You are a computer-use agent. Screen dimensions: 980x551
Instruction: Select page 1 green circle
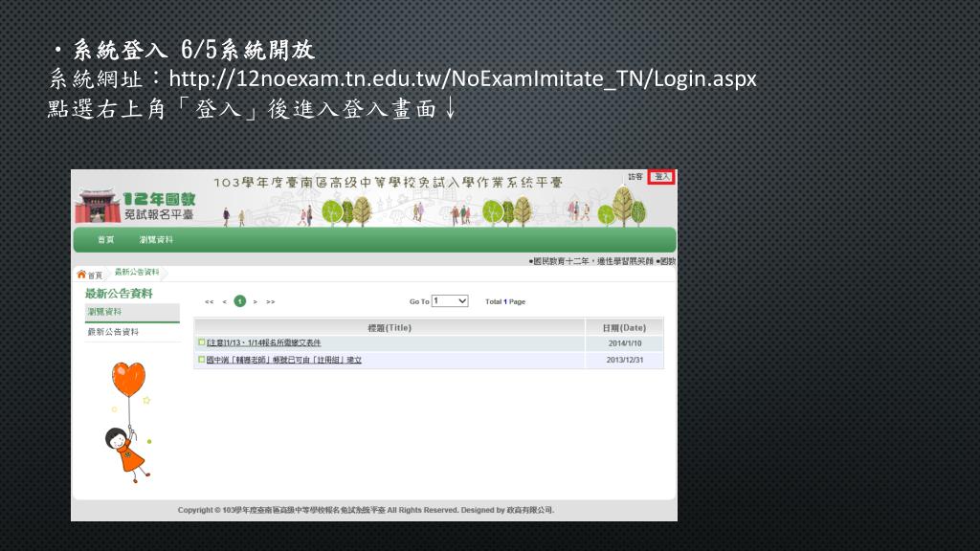pos(240,301)
